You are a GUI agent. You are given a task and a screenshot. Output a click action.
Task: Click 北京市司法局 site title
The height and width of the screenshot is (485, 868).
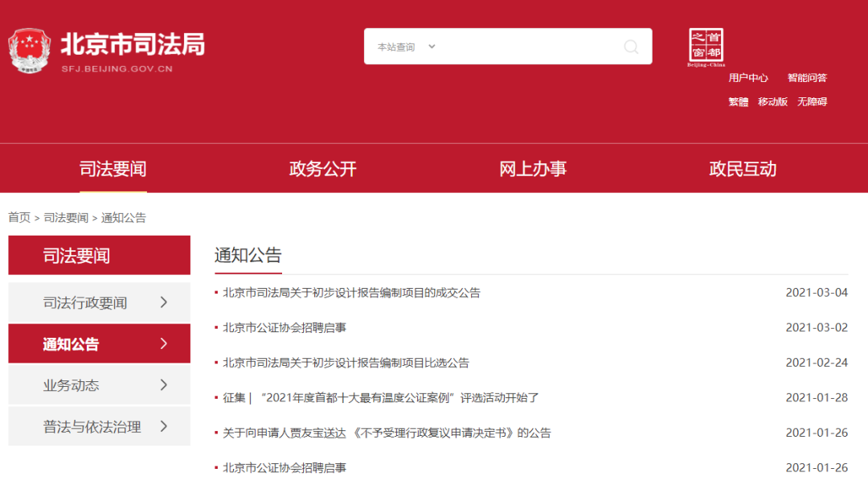pos(133,43)
